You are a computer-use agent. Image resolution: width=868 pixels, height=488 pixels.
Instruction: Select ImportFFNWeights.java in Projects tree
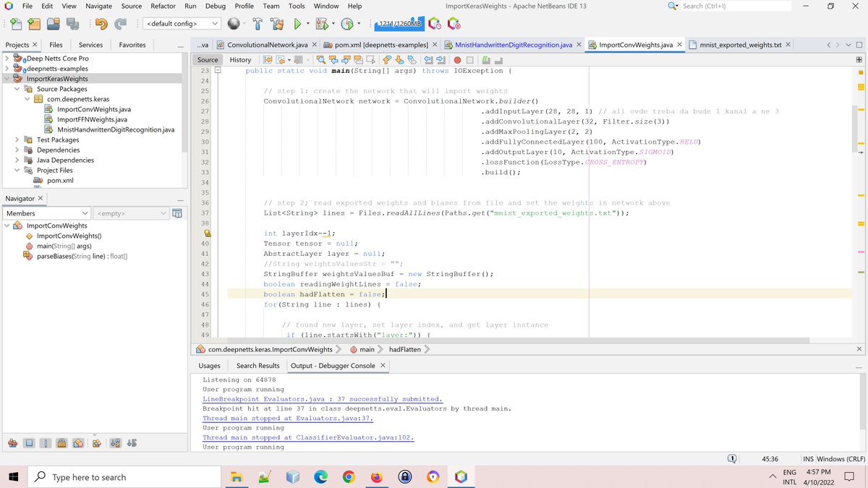[x=92, y=119]
